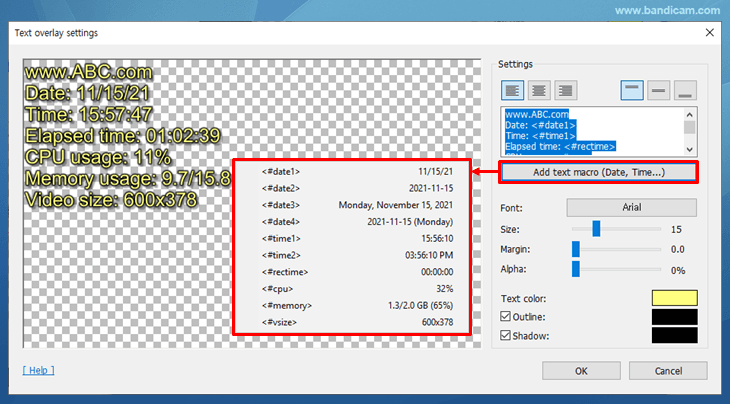This screenshot has height=404, width=730.
Task: Open Add text macro (Date, Time...) menu
Action: (x=599, y=172)
